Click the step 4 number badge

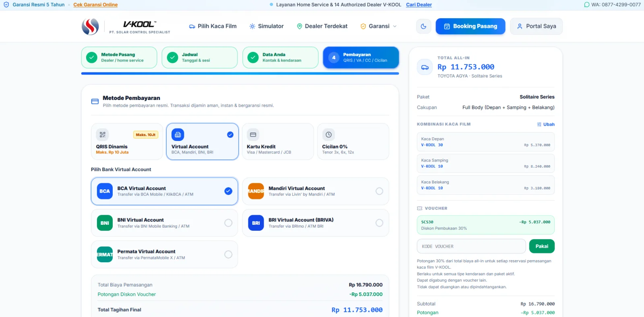[x=334, y=58]
